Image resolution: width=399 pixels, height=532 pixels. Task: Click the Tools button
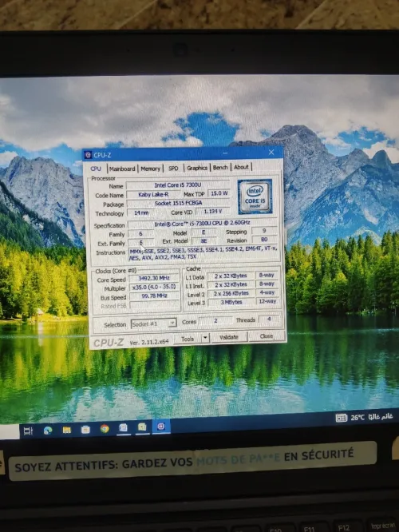click(x=188, y=338)
